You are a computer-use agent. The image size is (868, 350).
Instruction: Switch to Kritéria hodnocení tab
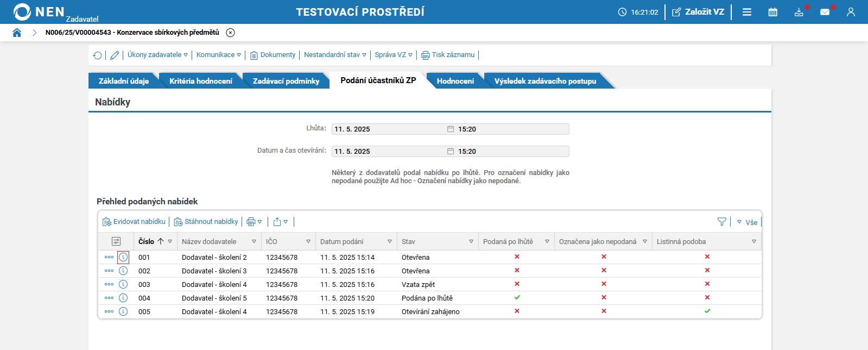pos(201,81)
